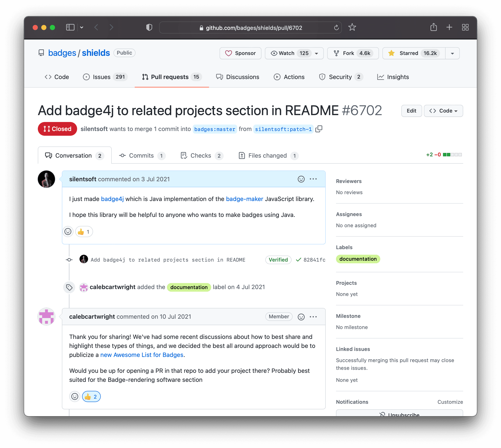
Task: Copy branch name silentsoft:patch-1 icon
Action: pyautogui.click(x=319, y=129)
